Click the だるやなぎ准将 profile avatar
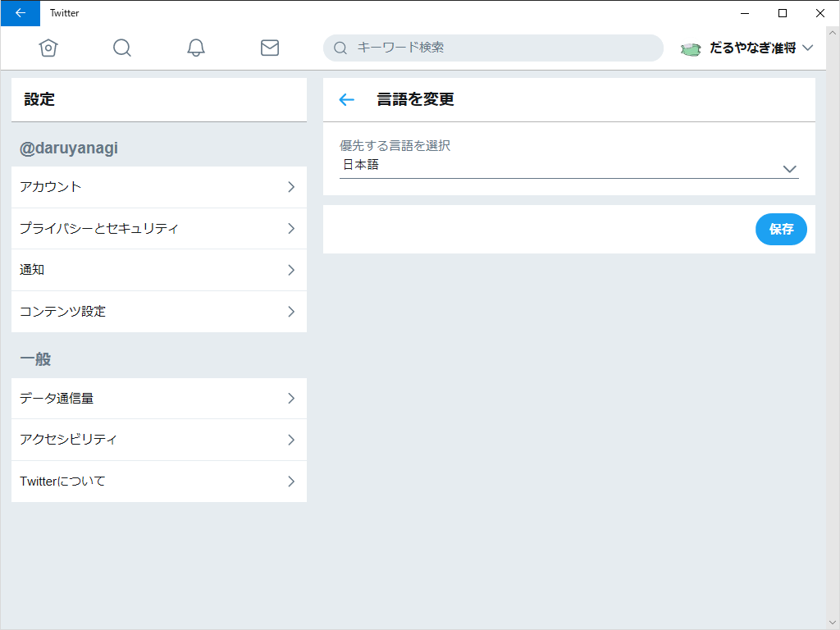The image size is (840, 630). pos(691,49)
